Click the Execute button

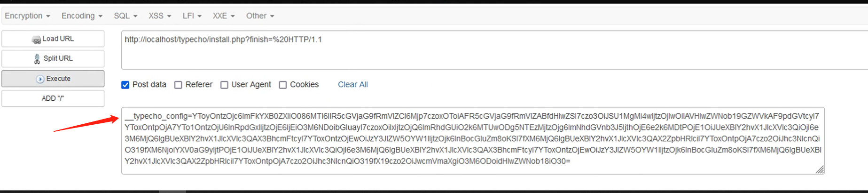click(53, 79)
